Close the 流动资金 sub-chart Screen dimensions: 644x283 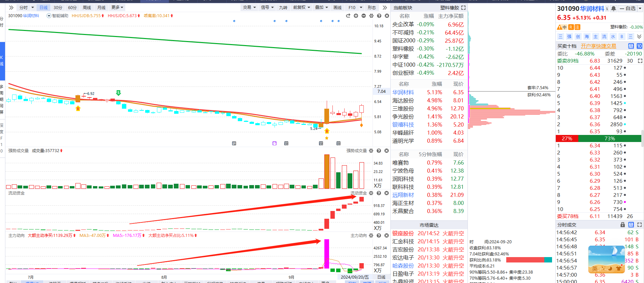coord(387,193)
